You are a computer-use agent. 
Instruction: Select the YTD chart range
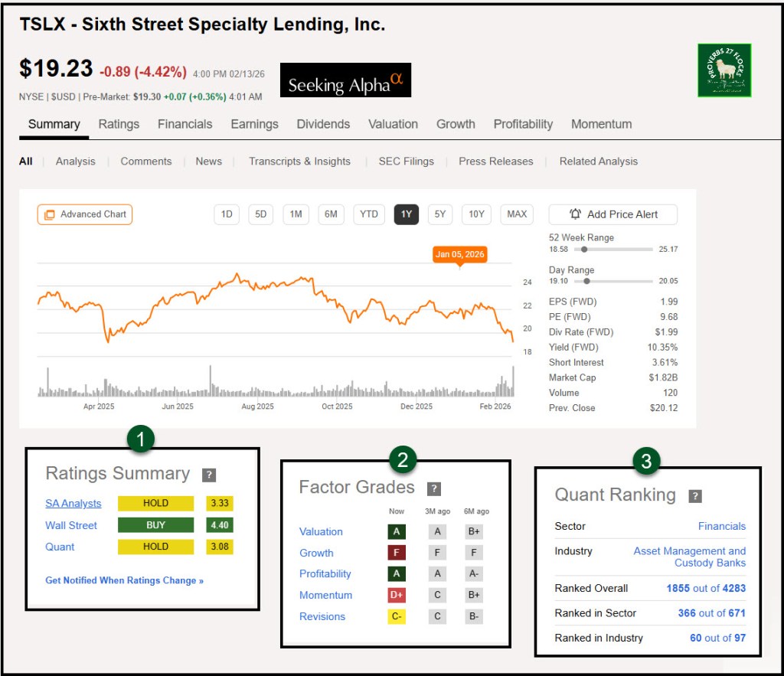pos(369,214)
